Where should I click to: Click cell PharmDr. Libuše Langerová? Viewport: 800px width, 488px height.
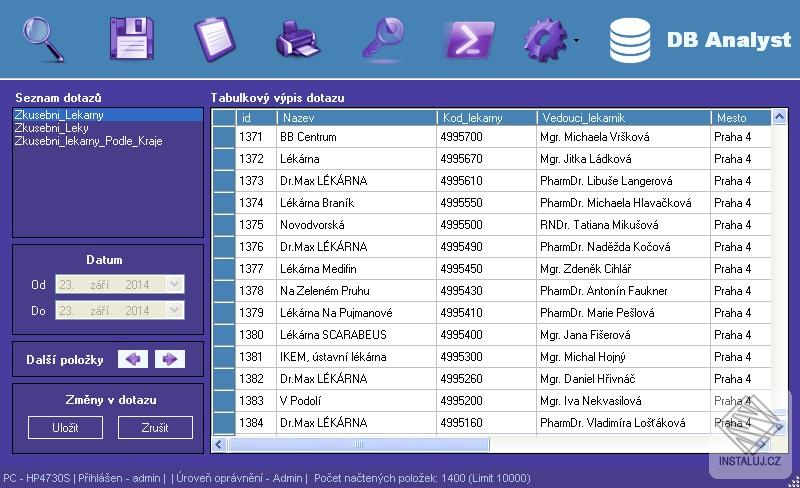point(623,181)
